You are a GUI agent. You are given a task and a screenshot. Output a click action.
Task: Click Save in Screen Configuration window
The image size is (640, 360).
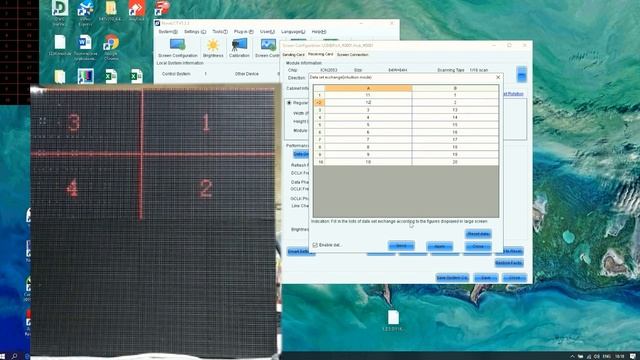486,278
